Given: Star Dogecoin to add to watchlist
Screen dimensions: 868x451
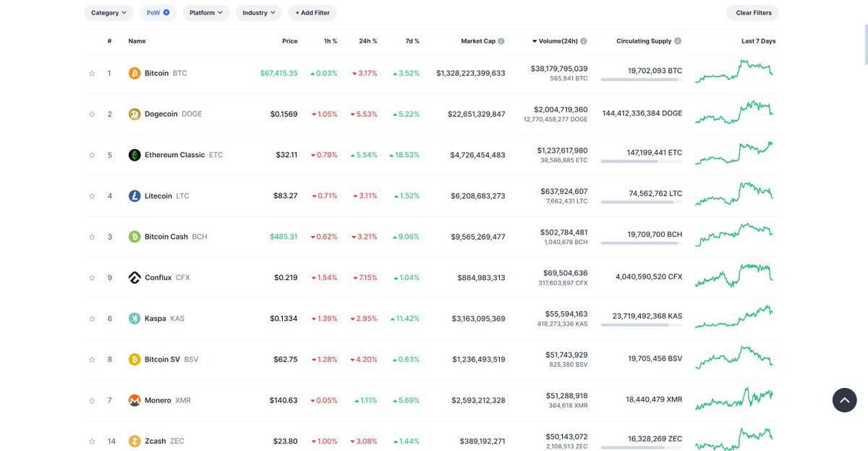Looking at the screenshot, I should pos(92,114).
